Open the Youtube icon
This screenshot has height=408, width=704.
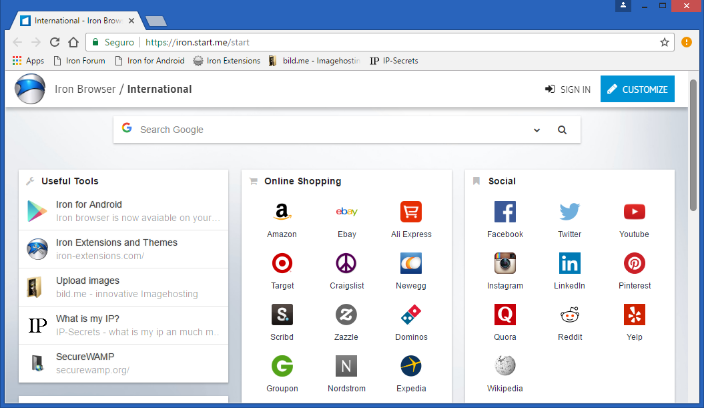[x=634, y=211]
